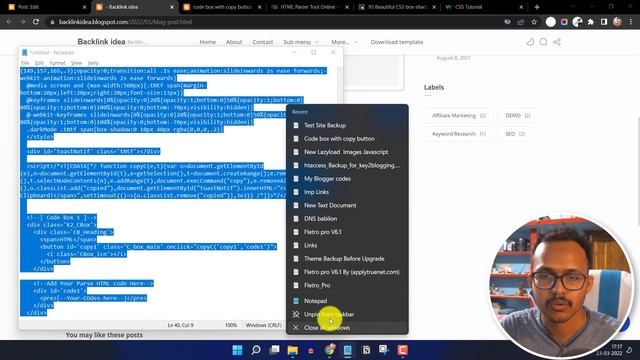Click Notepad icon on taskbar
The height and width of the screenshot is (360, 640).
(x=348, y=350)
